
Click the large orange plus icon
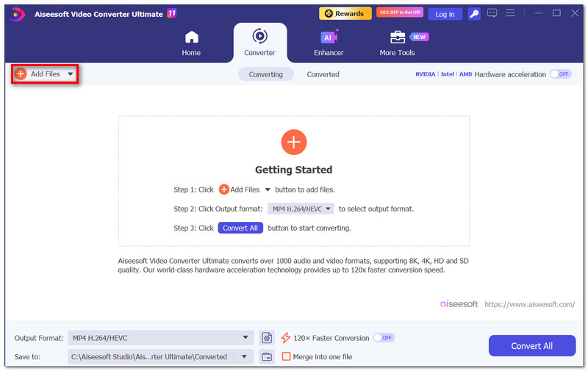click(293, 142)
